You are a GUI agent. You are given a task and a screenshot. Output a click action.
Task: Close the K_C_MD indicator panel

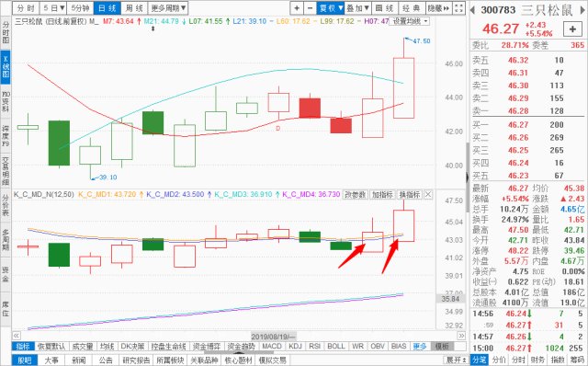428,194
